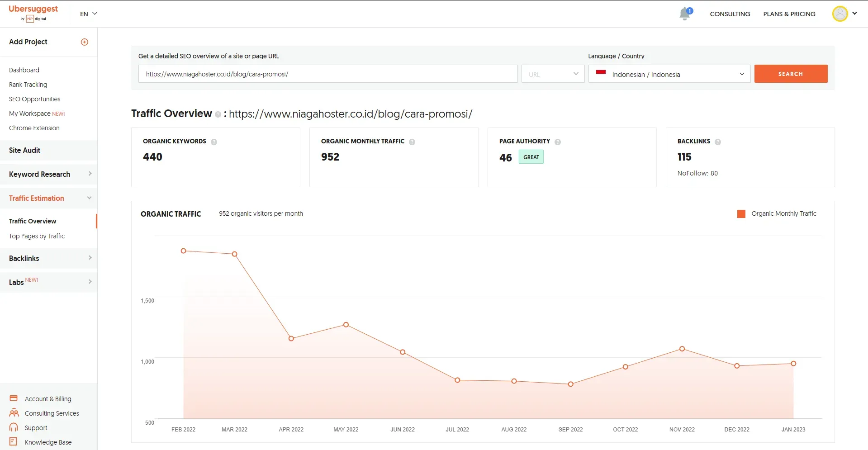
Task: Open the PLANS & PRICING link
Action: tap(789, 14)
